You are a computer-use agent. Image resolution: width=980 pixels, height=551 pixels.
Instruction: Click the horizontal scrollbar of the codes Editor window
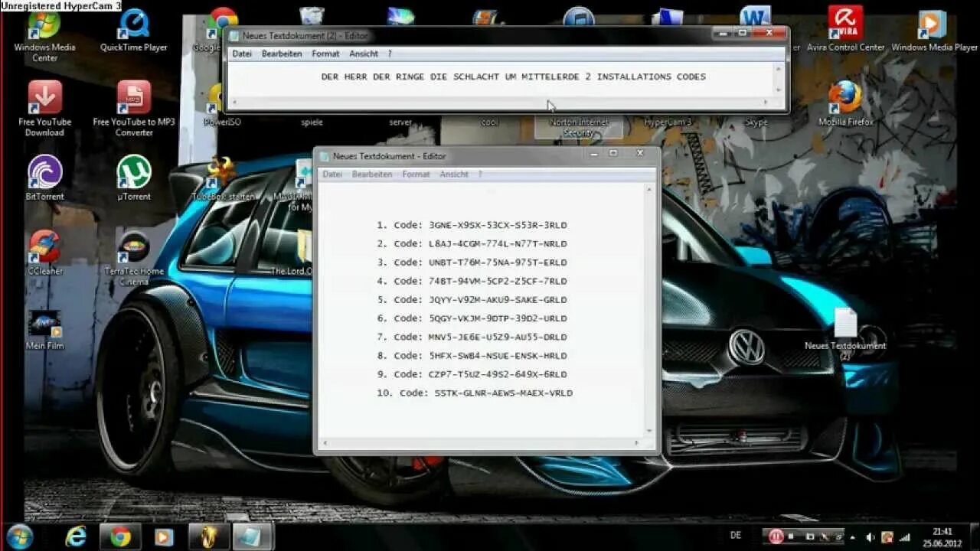coord(480,442)
